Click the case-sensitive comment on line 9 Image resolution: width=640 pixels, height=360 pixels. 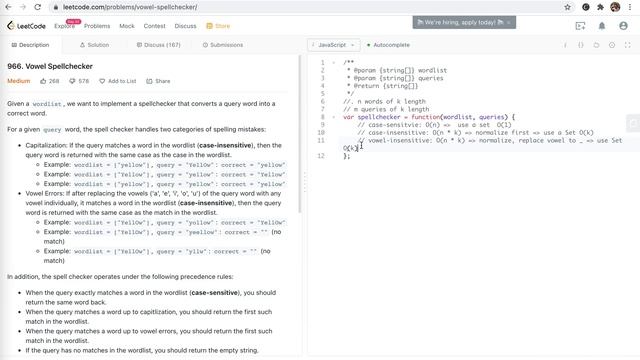434,125
